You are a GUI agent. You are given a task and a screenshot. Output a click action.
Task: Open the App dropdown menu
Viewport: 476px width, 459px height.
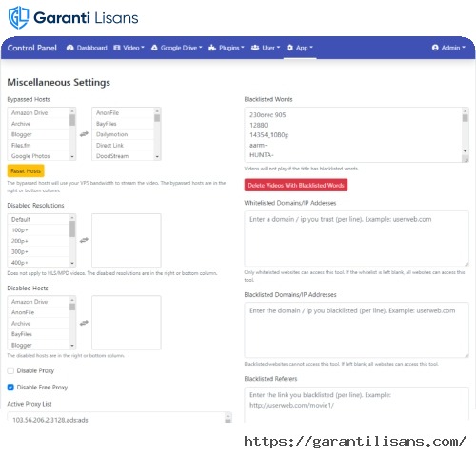300,48
